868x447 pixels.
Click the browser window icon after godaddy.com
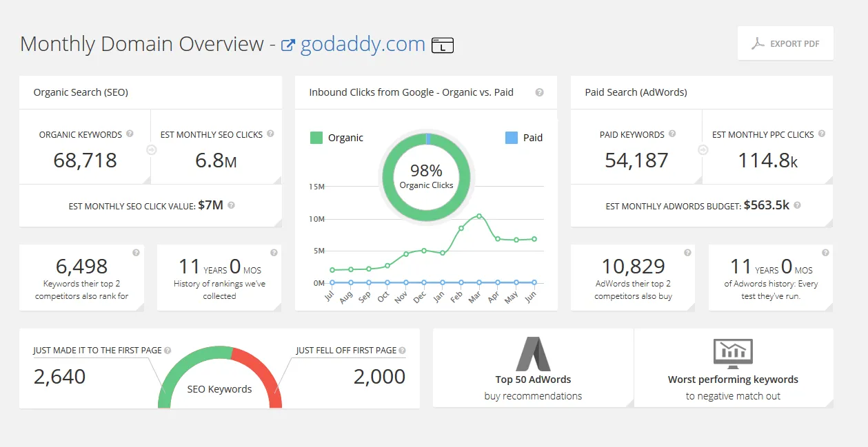click(442, 45)
